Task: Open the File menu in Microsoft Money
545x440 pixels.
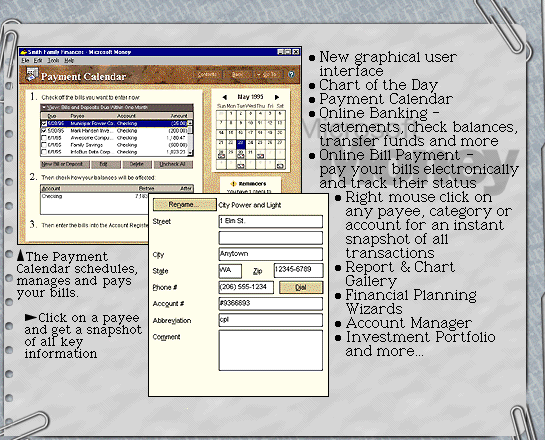Action: click(x=25, y=60)
